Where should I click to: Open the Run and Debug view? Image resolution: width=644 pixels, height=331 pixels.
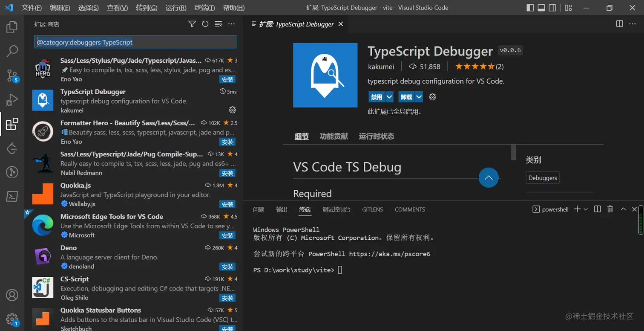tap(12, 100)
